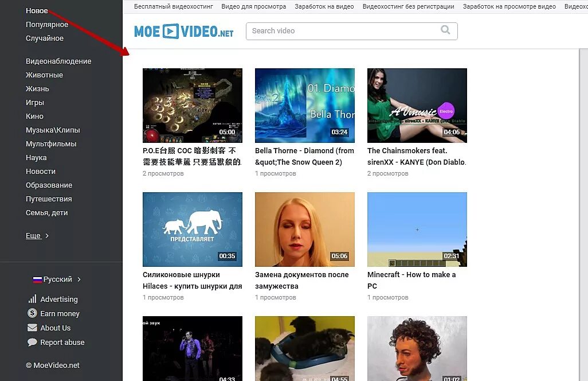Select the Мультфильмы category
The image size is (588, 381).
[x=51, y=144]
